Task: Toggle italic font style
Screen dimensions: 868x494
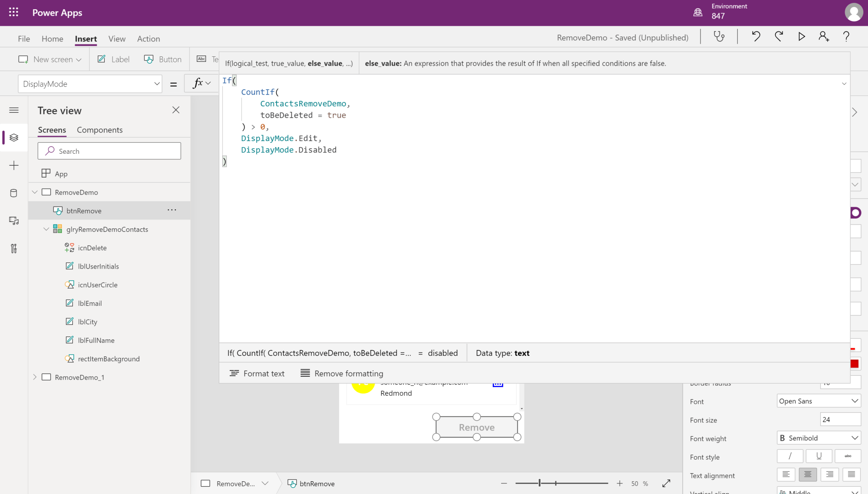Action: [x=790, y=456]
